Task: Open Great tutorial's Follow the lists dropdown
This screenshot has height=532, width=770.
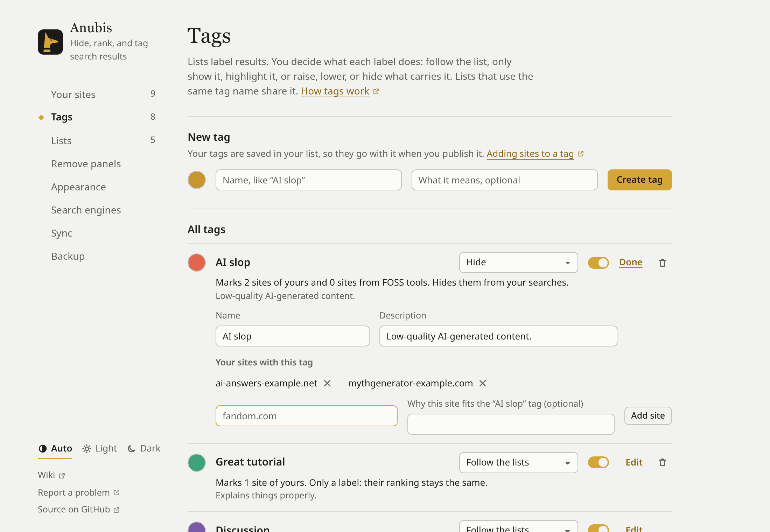Action: [x=518, y=462]
